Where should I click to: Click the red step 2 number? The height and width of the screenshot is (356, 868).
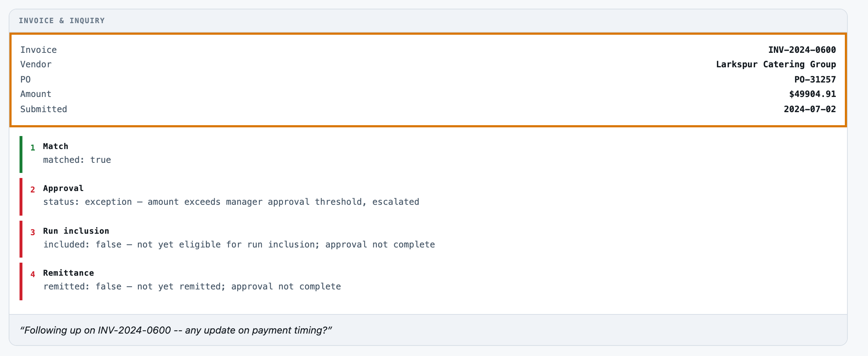click(x=33, y=190)
